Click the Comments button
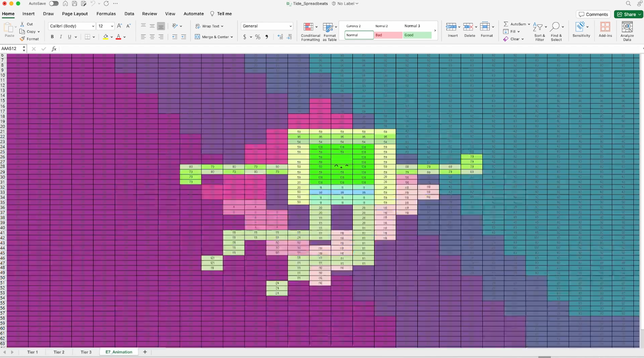The image size is (644, 358). [593, 14]
